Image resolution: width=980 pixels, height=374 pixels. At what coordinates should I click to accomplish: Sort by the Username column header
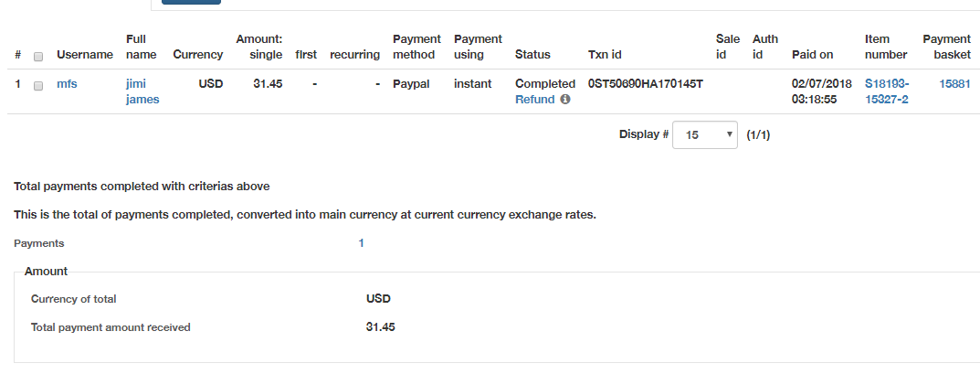85,55
